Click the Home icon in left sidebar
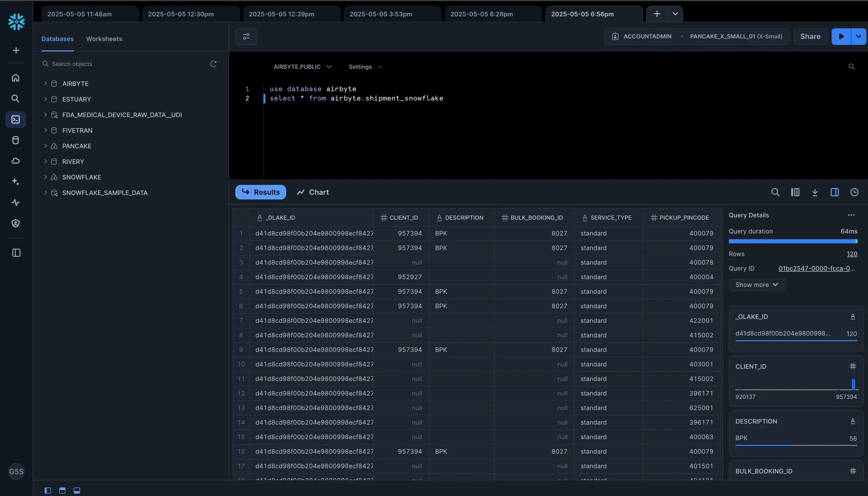The image size is (868, 496). coord(16,78)
